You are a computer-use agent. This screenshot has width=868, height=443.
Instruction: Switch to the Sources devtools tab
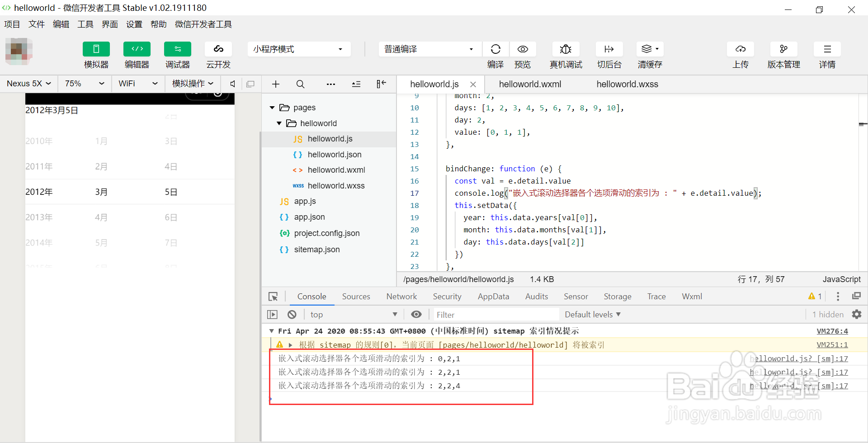click(x=356, y=297)
